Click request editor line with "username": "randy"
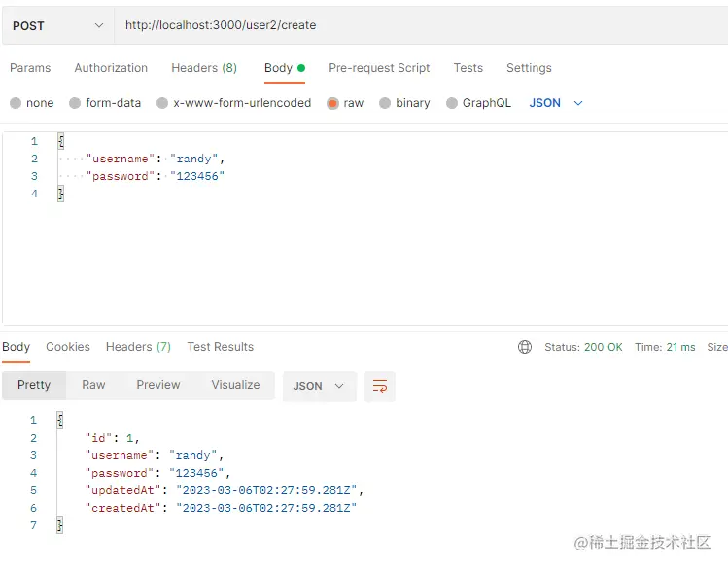This screenshot has height=568, width=728. click(156, 159)
